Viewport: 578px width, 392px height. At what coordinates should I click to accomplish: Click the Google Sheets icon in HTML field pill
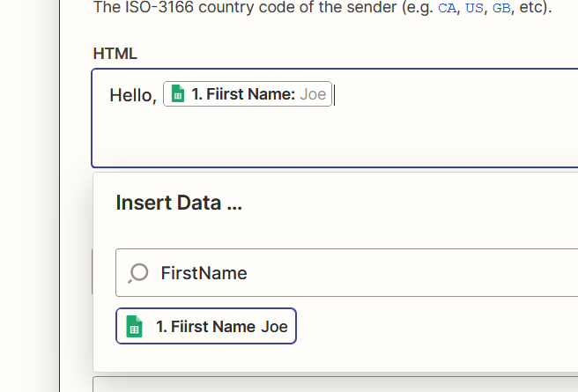click(x=178, y=93)
